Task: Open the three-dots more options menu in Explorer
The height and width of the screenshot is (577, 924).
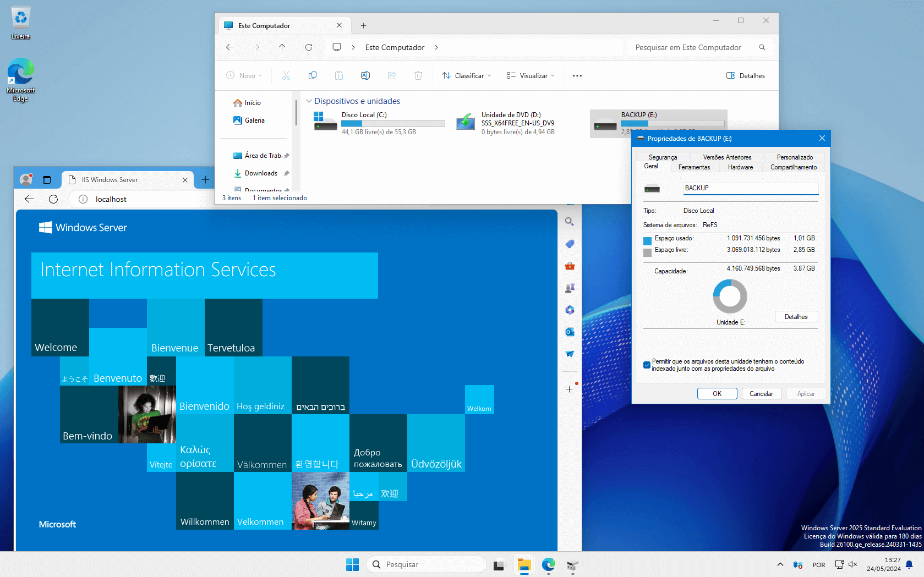Action: 577,75
